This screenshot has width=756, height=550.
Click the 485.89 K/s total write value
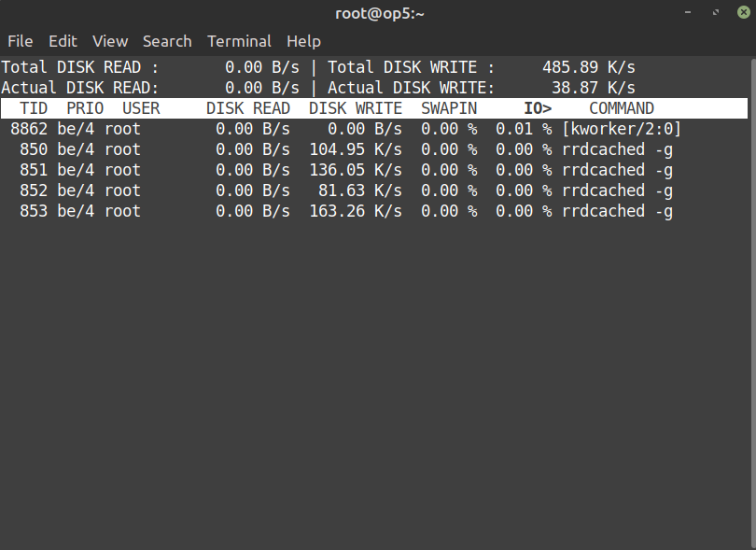tap(589, 67)
